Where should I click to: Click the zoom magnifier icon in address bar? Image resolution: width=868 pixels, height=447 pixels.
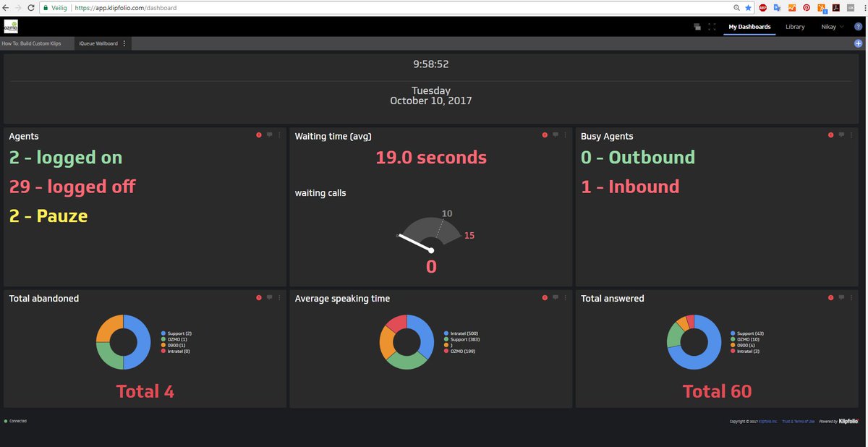(x=736, y=8)
